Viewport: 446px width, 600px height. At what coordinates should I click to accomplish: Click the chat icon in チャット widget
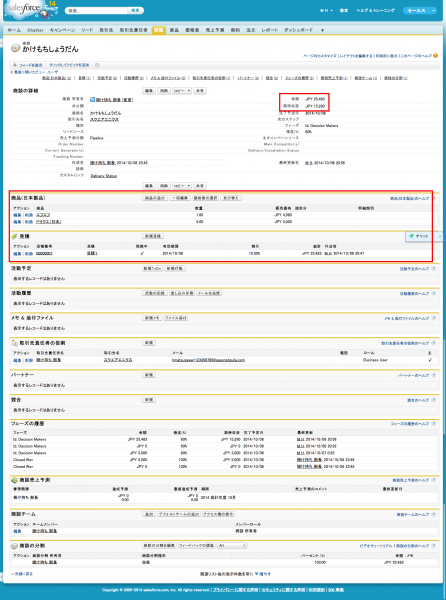[411, 236]
